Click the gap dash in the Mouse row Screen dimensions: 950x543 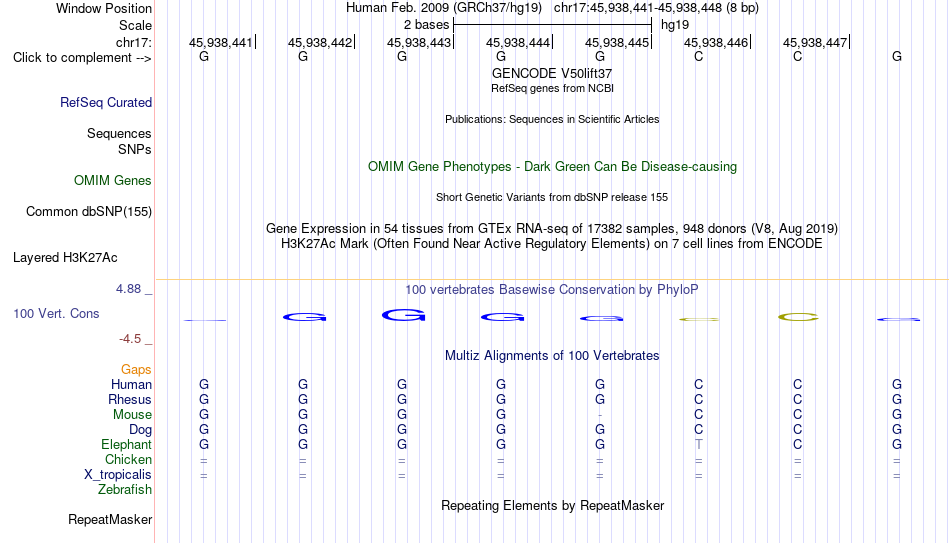pyautogui.click(x=600, y=415)
